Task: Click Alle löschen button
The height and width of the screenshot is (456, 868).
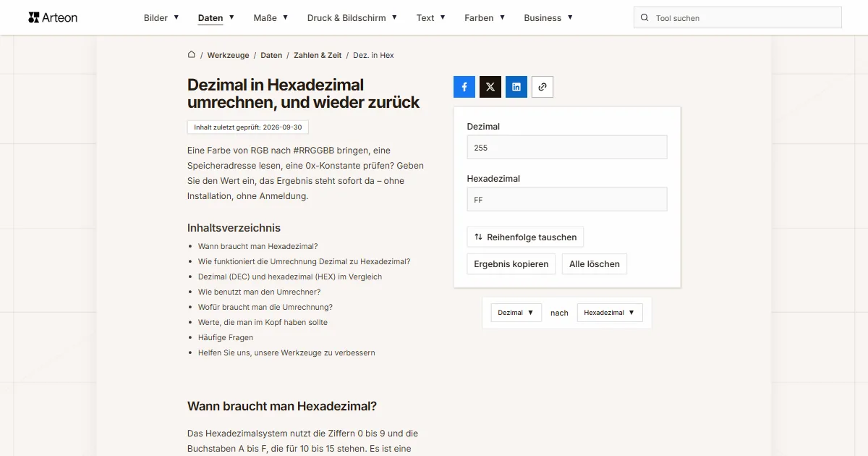Action: click(595, 264)
